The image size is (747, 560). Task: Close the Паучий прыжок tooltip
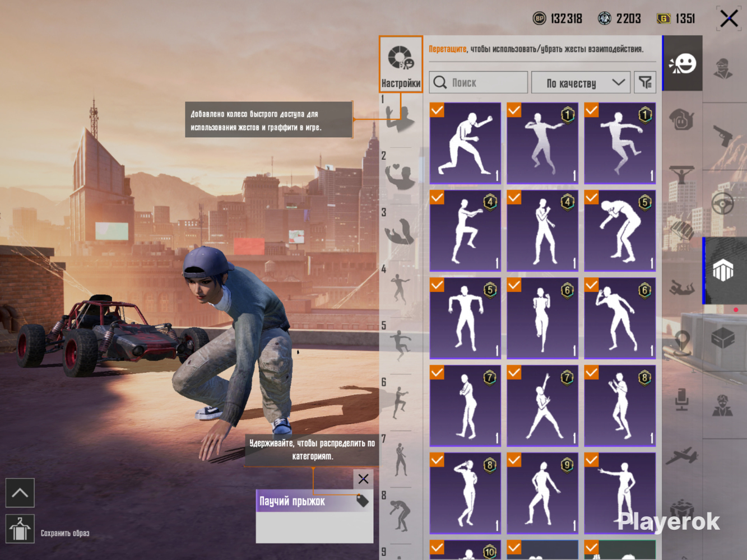[x=363, y=479]
